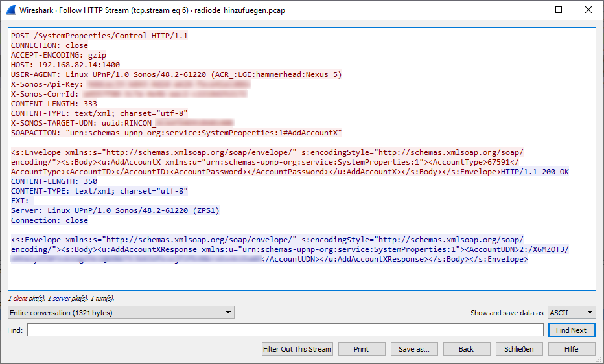Click the Save as… button

tap(414, 349)
